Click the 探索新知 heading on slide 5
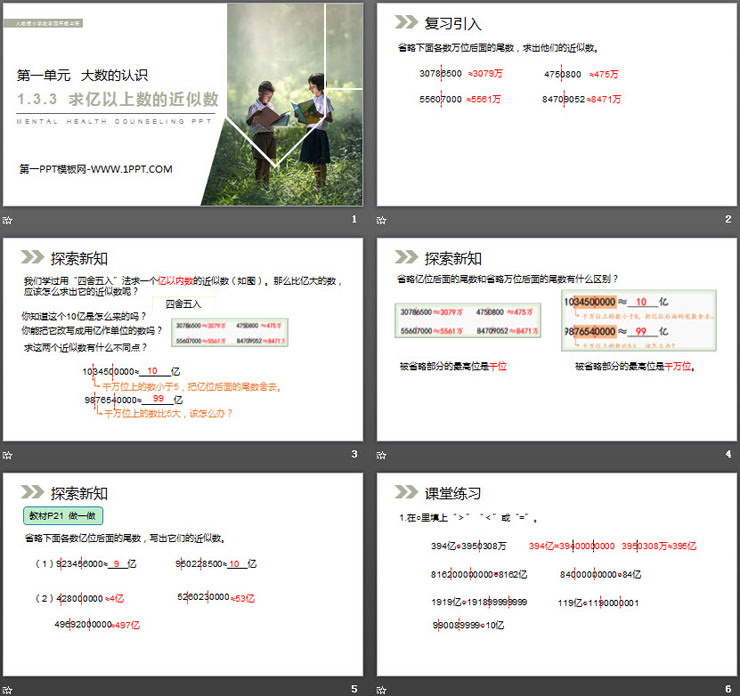 (x=79, y=493)
